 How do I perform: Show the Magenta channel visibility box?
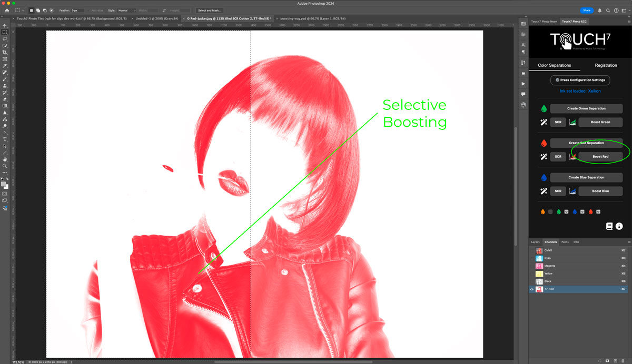coord(532,266)
